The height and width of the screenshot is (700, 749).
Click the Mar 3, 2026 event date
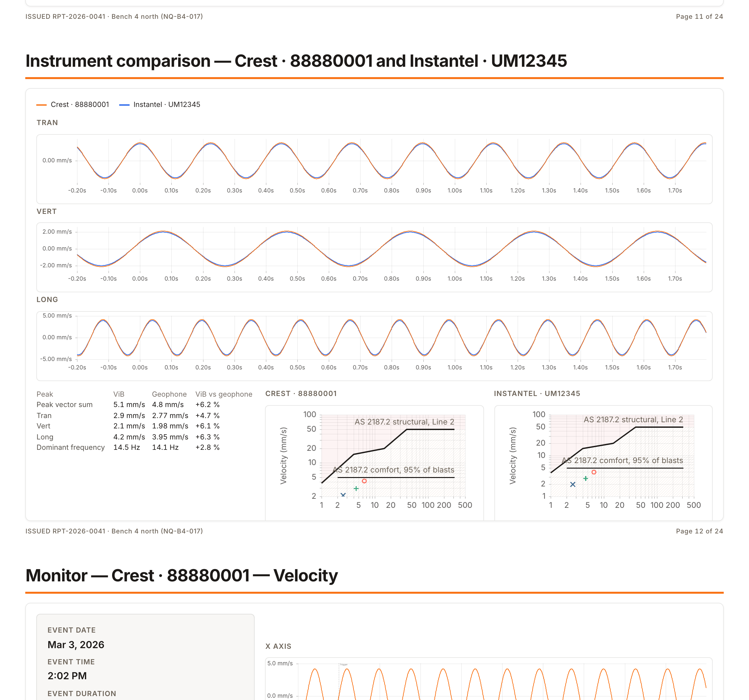(x=76, y=645)
